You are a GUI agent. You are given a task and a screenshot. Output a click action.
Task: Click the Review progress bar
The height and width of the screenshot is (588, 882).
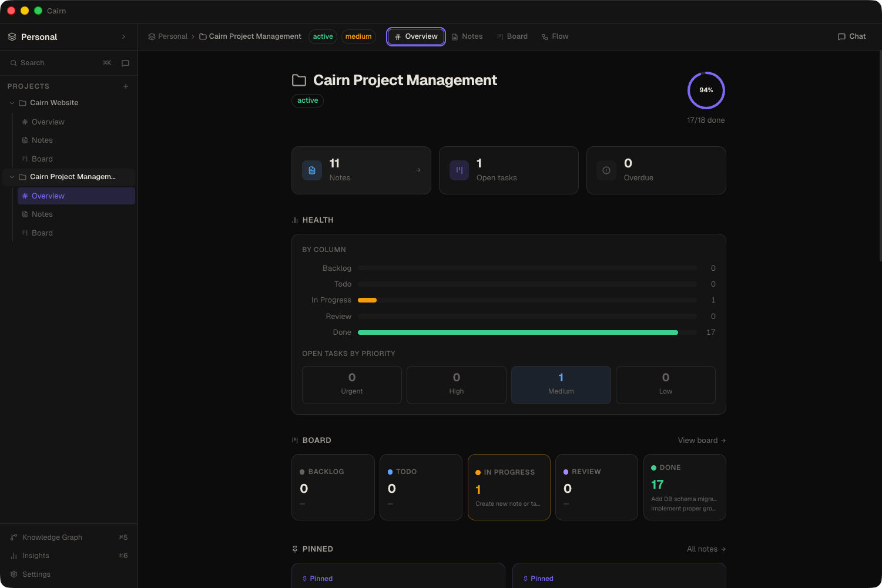pos(527,317)
